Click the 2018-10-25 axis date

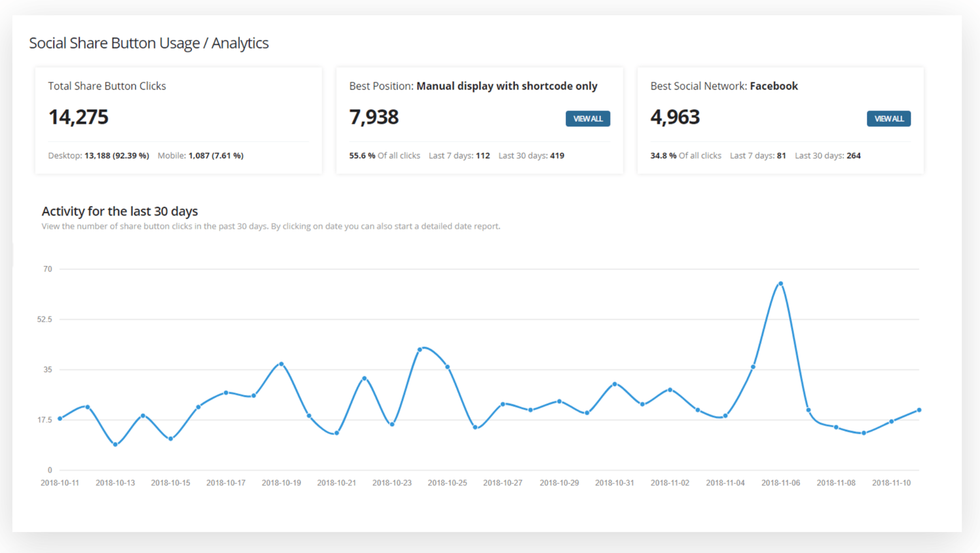point(447,483)
